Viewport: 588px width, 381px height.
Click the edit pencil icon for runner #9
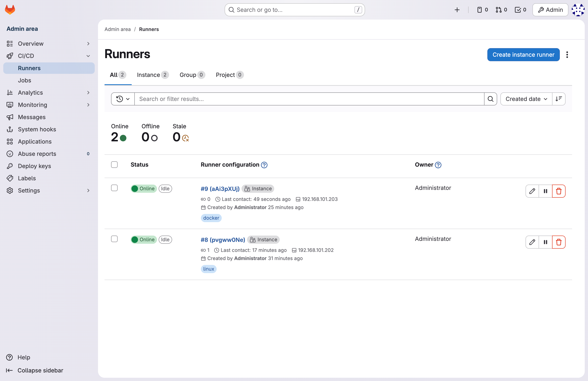coord(532,191)
